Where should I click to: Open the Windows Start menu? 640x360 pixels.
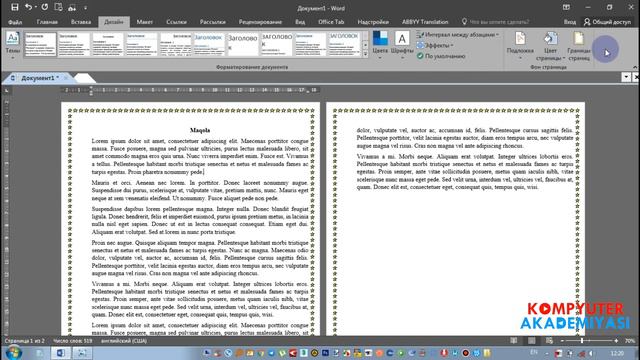(13, 353)
